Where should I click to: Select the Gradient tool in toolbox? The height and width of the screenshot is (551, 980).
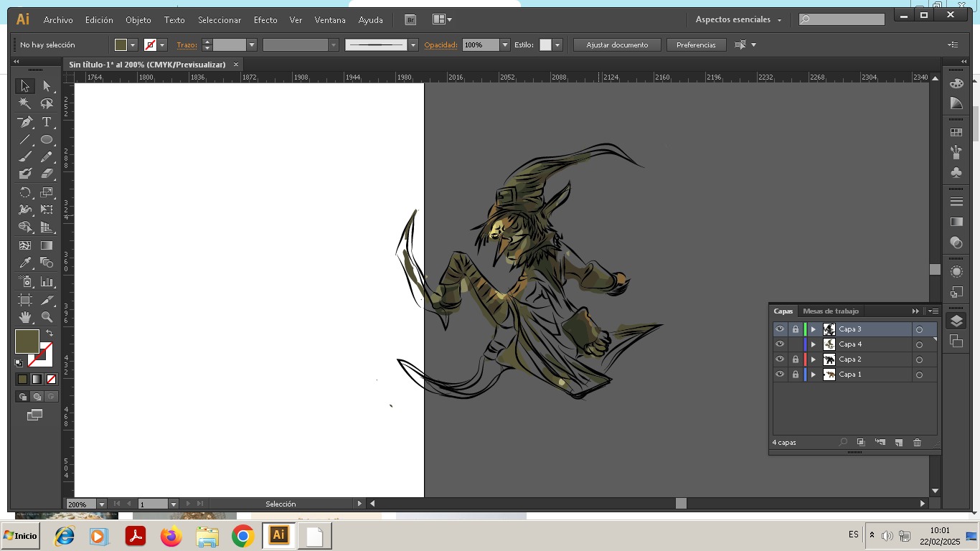[x=47, y=245]
